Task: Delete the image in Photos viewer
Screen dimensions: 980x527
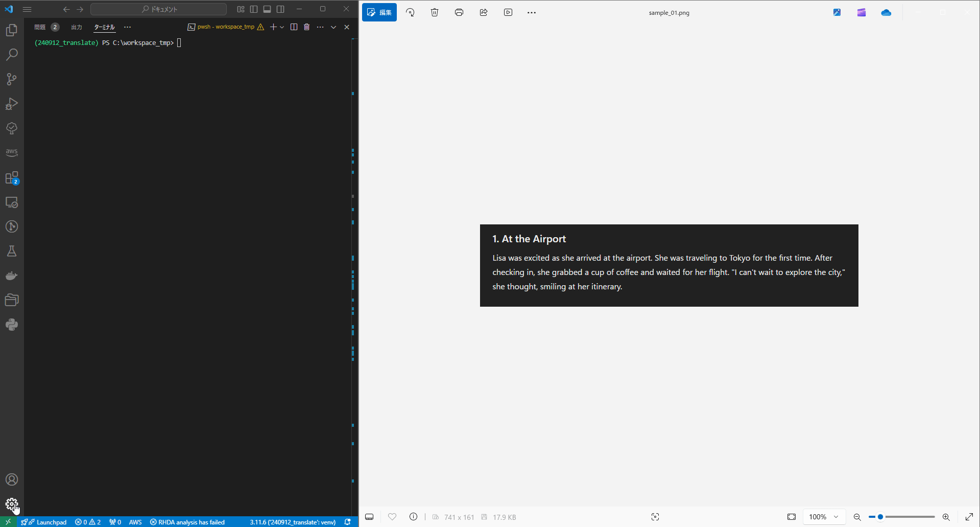Action: point(435,12)
